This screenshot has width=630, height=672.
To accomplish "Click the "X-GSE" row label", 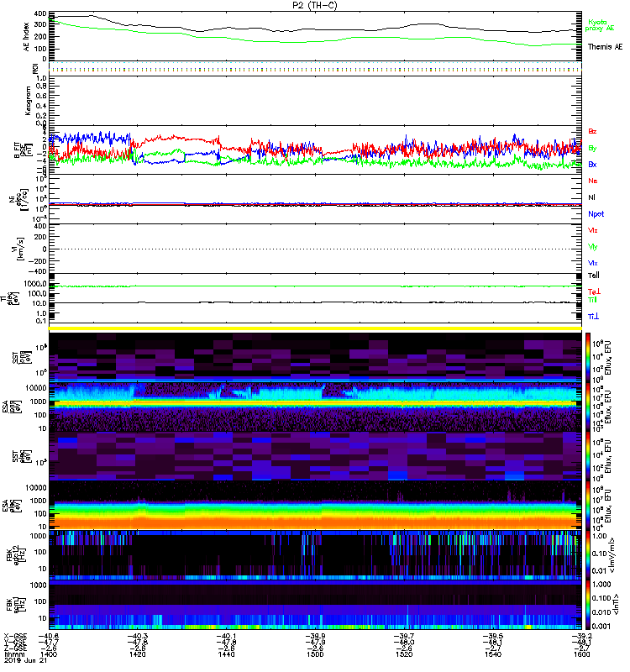I will click(x=15, y=636).
